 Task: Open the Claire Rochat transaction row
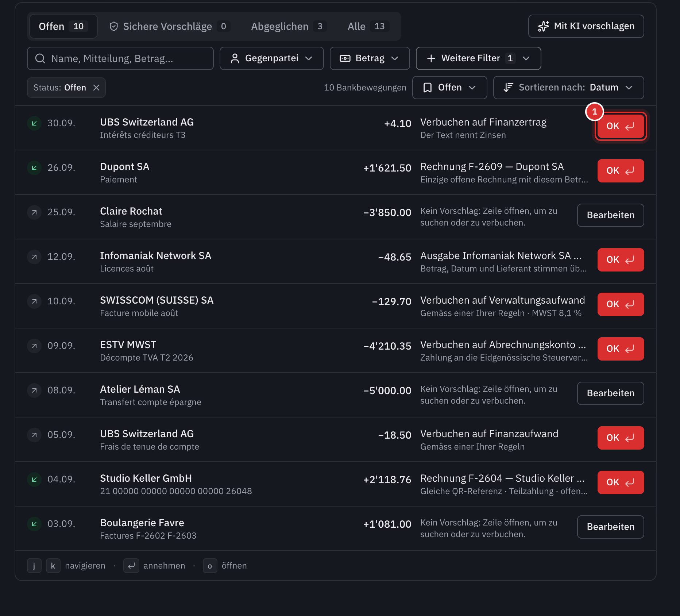coord(336,217)
